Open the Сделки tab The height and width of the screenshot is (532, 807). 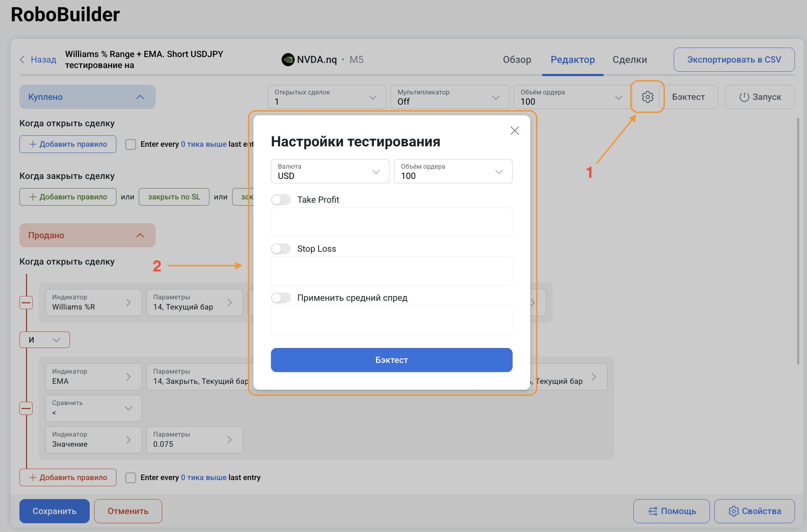(629, 60)
